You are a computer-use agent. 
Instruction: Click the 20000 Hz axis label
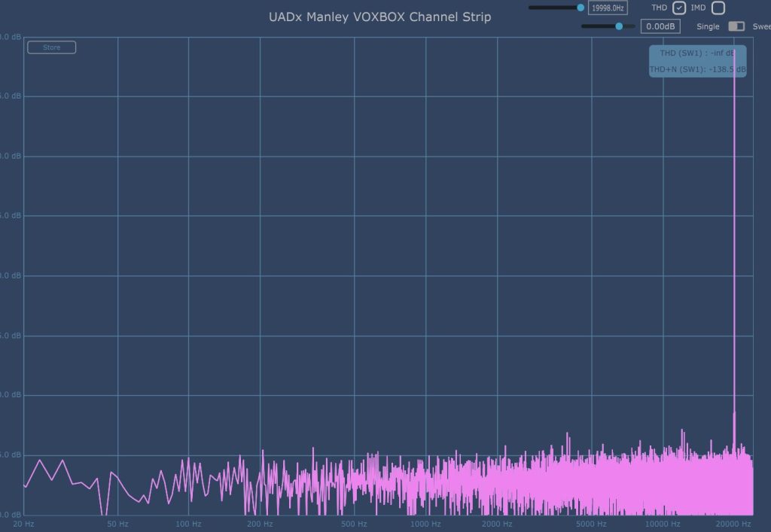coord(733,524)
